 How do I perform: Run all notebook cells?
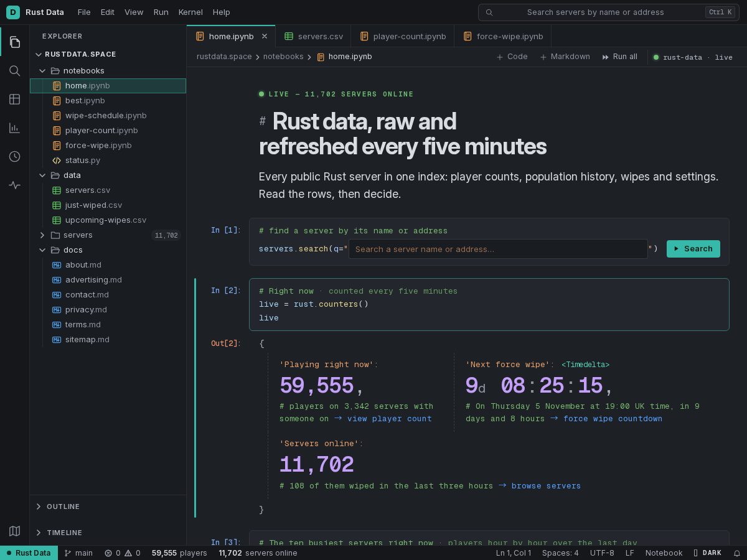pos(620,57)
